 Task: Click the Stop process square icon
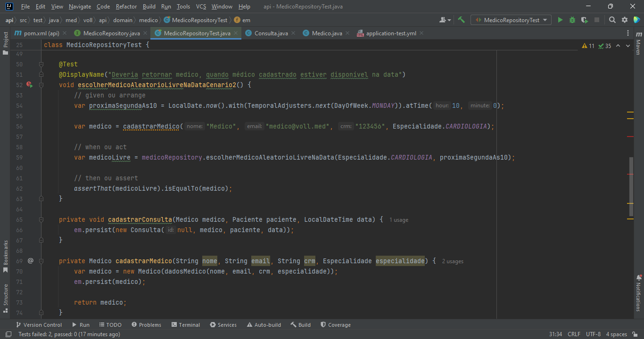[x=597, y=20]
